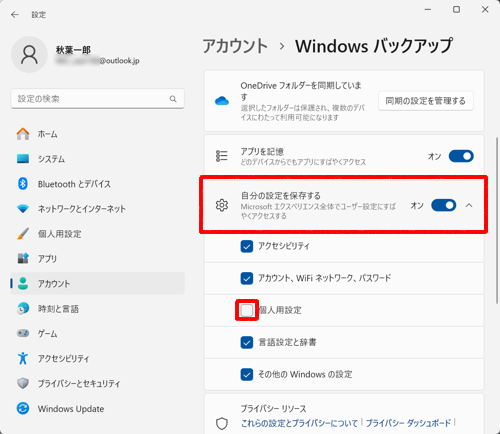The height and width of the screenshot is (434, 500).
Task: Open 個人用設定 in the sidebar
Action: (x=97, y=234)
